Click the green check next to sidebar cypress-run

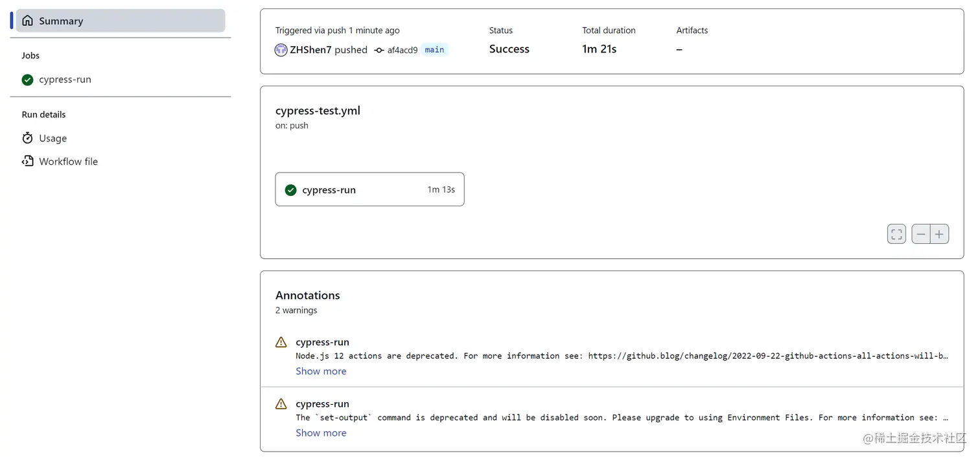[x=27, y=80]
